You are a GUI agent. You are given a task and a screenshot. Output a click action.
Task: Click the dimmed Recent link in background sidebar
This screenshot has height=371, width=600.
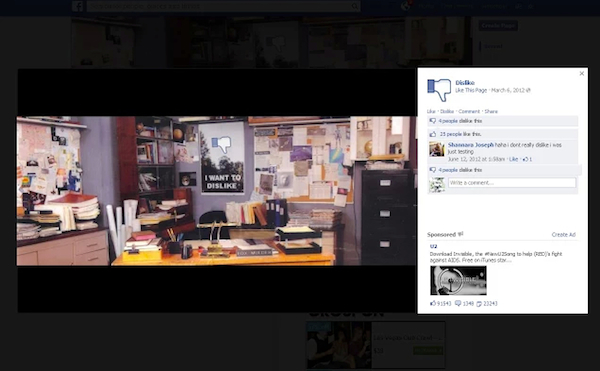493,46
